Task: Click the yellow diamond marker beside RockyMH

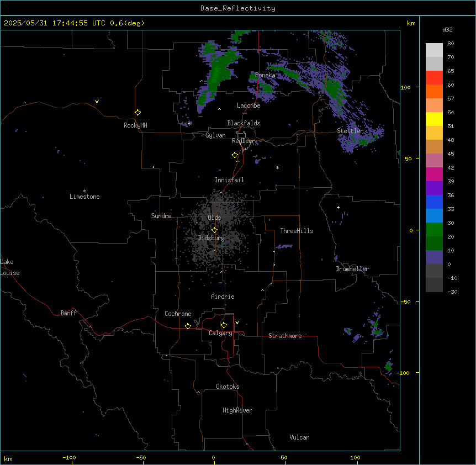Action: (x=138, y=113)
